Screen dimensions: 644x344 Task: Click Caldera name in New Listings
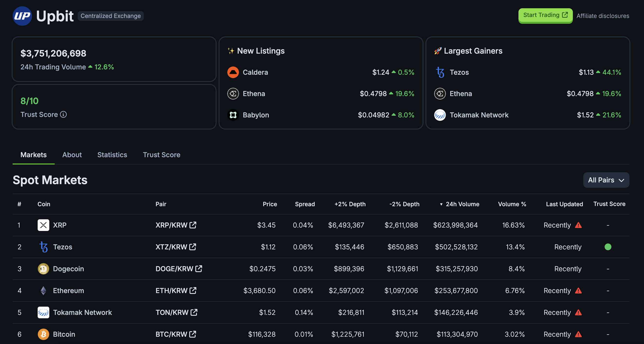pos(255,73)
